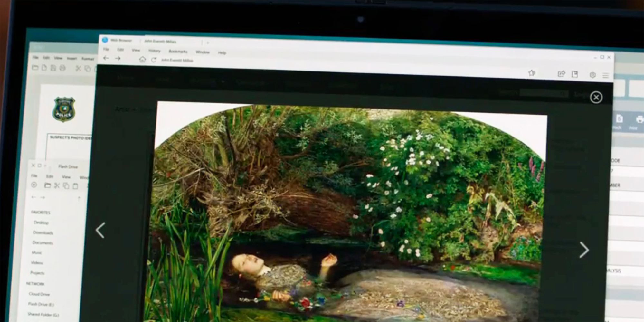The image size is (644, 322).
Task: Open the browser's hamburger menu
Action: pyautogui.click(x=605, y=76)
